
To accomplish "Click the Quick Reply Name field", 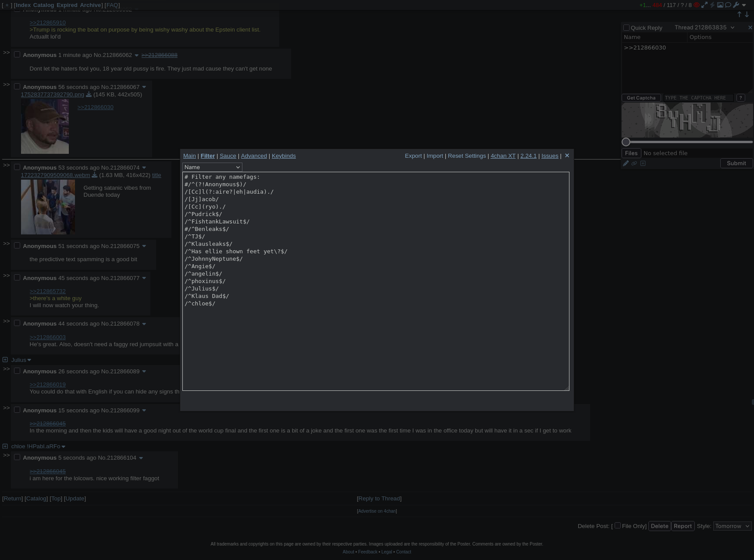I will (654, 37).
